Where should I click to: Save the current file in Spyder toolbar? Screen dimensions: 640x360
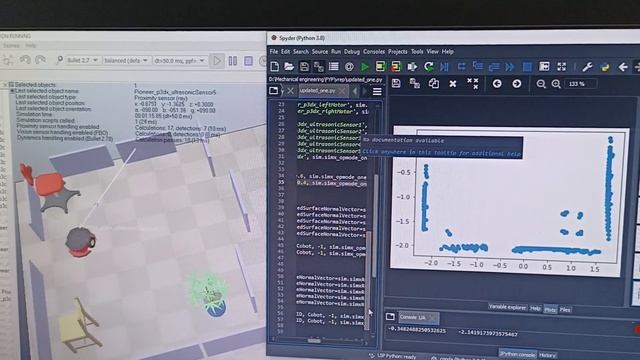click(304, 67)
